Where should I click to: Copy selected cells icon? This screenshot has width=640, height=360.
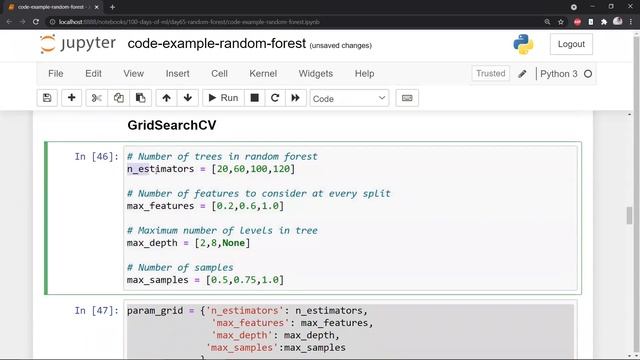119,98
